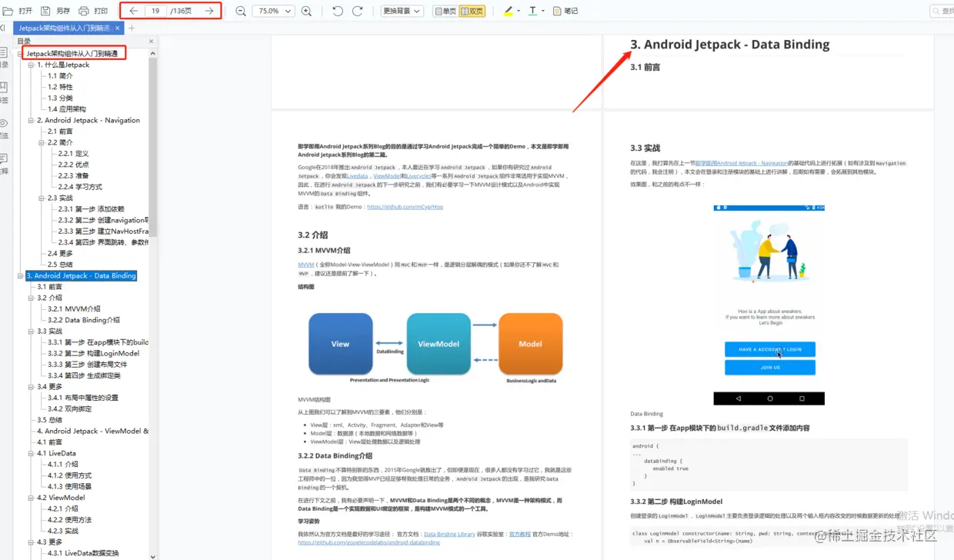Open text tool dropdown arrow

click(x=543, y=11)
